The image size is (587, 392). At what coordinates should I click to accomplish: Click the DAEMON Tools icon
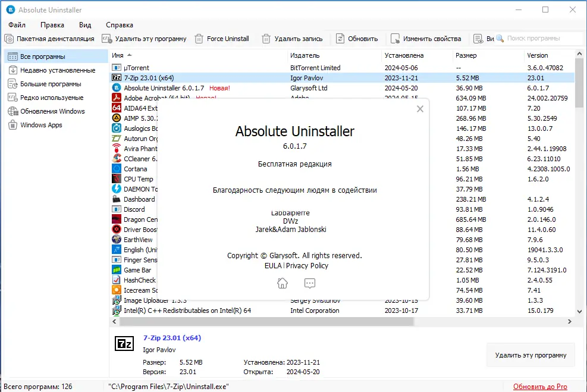click(117, 189)
